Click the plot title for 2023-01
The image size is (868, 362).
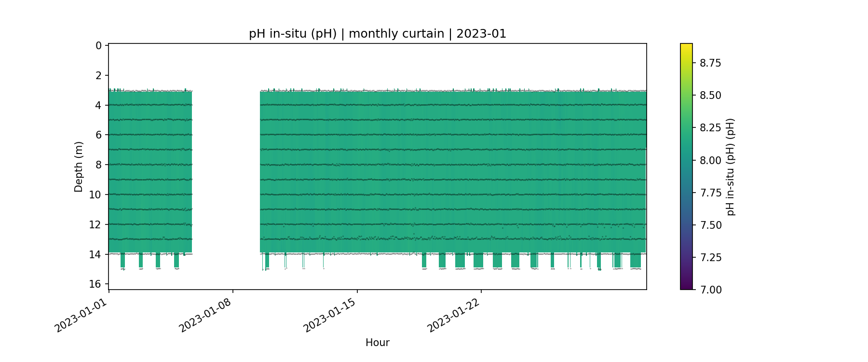point(377,34)
